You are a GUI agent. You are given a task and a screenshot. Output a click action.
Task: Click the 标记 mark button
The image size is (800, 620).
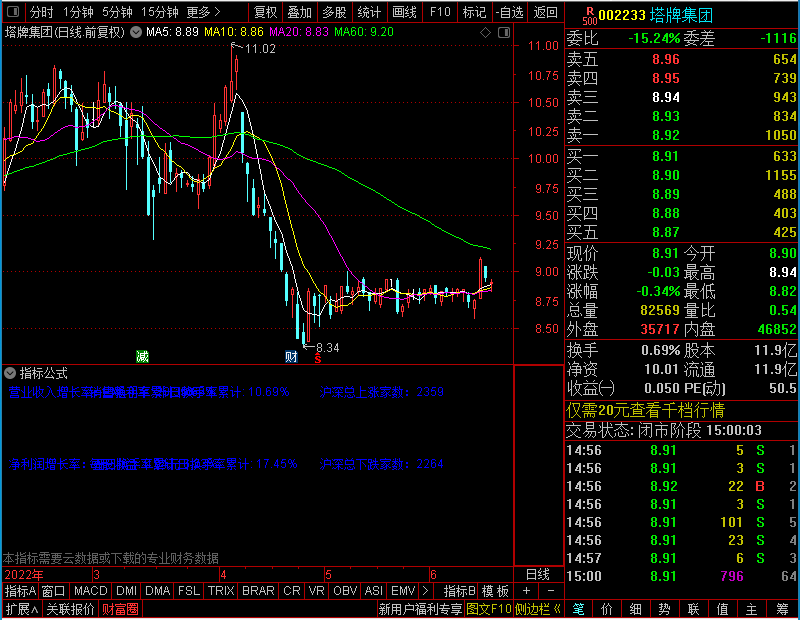coord(474,12)
